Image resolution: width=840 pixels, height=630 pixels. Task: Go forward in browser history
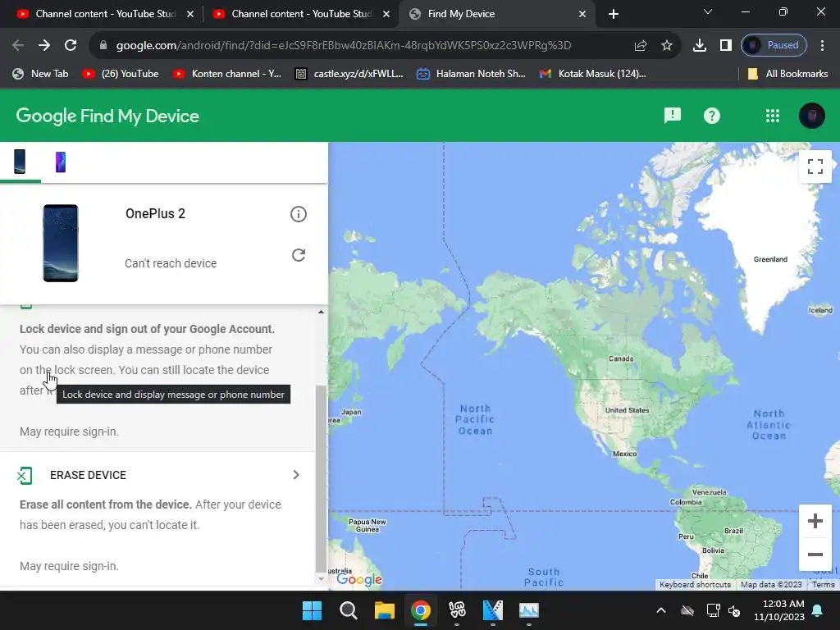(44, 46)
